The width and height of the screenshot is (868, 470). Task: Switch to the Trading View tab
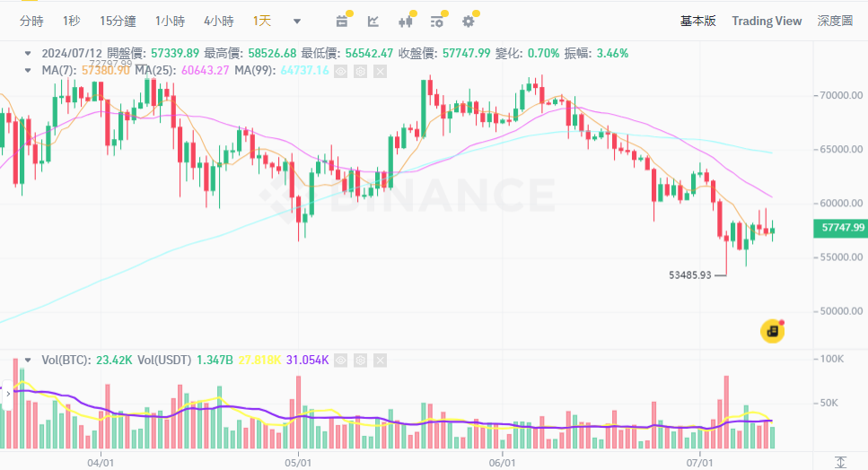[767, 21]
